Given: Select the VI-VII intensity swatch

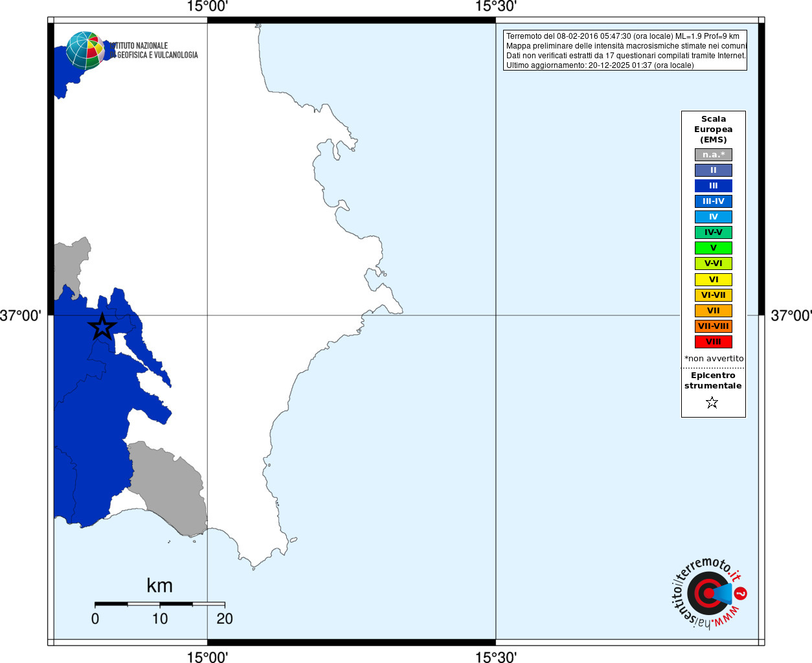Looking at the screenshot, I should (714, 295).
